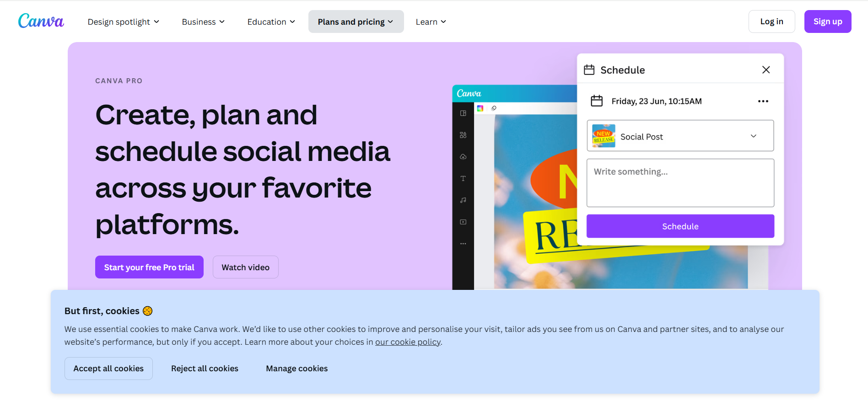Open the Design spotlight menu

tap(124, 21)
